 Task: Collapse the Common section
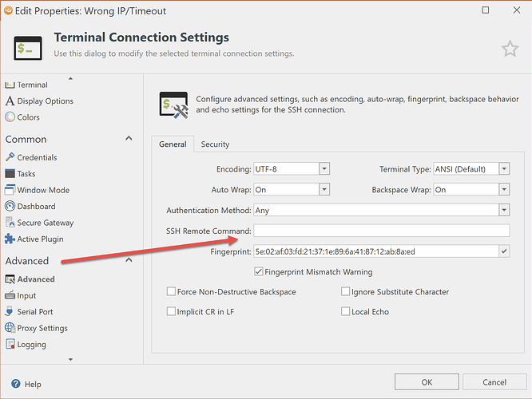[129, 139]
